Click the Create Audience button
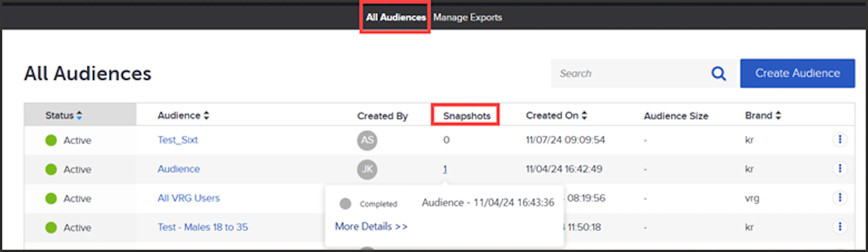Viewport: 868px width, 252px height. point(797,73)
